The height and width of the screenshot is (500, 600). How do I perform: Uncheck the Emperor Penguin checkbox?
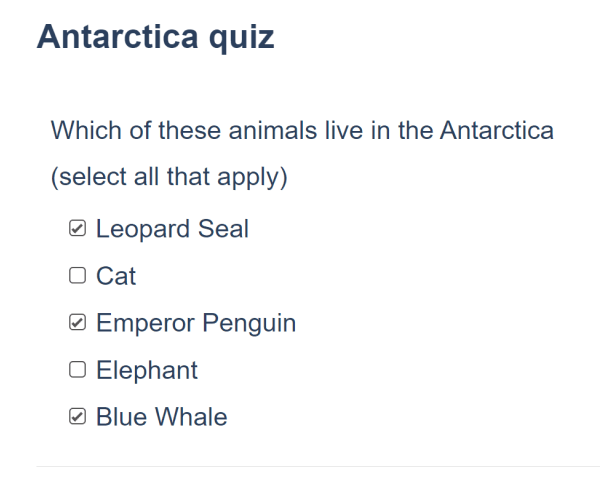coord(77,322)
